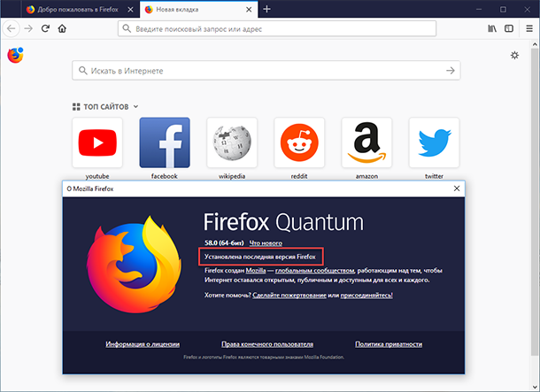Open the reddit top site tile
Viewport: 540px width, 392px height.
(x=299, y=142)
